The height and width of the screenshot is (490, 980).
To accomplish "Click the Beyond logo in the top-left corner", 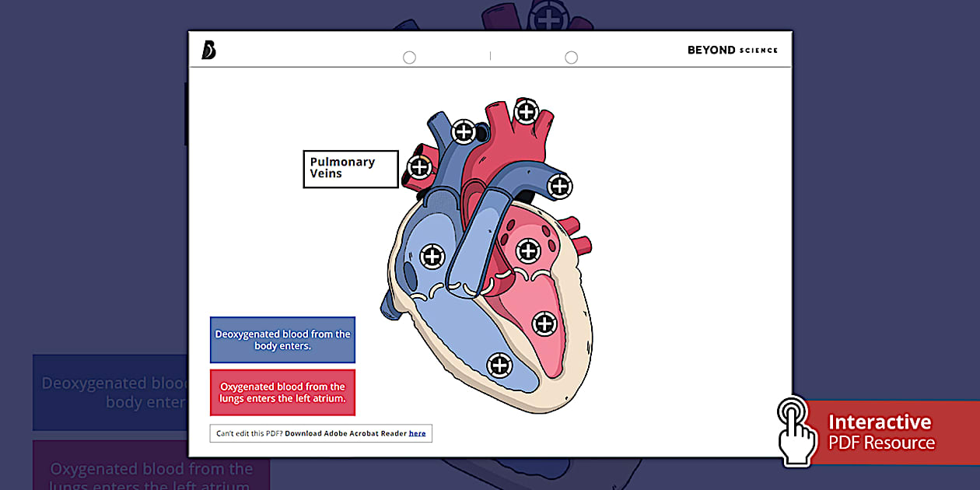I will (x=207, y=50).
